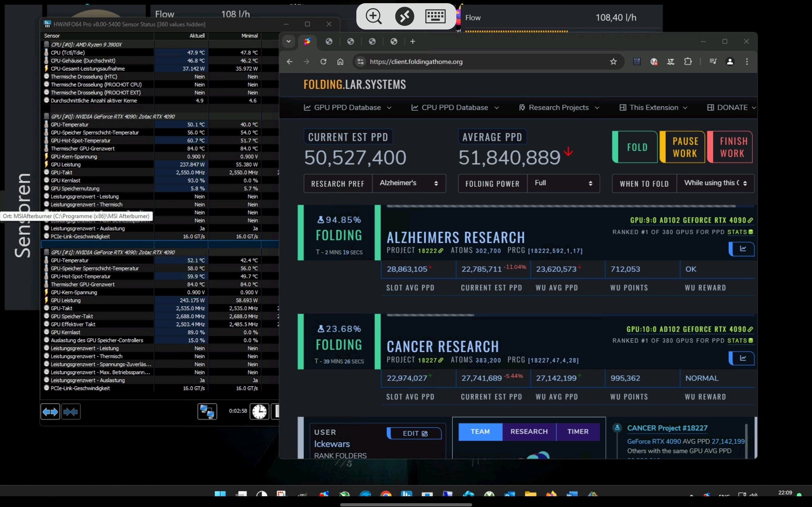Click the zoom-in magnifier in the remote overlay
This screenshot has width=812, height=507.
(373, 16)
